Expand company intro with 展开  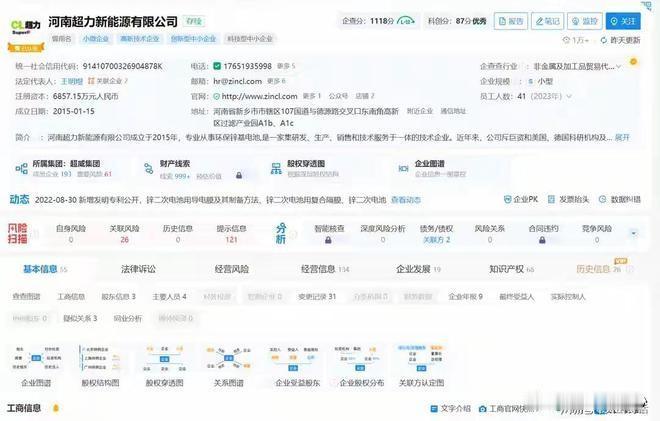click(x=622, y=138)
